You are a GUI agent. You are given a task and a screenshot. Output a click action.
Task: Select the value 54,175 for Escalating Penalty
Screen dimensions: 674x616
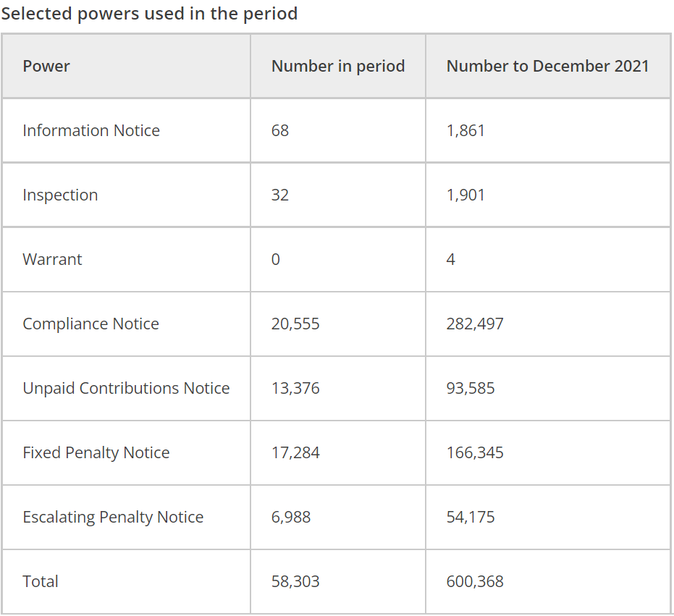[471, 517]
